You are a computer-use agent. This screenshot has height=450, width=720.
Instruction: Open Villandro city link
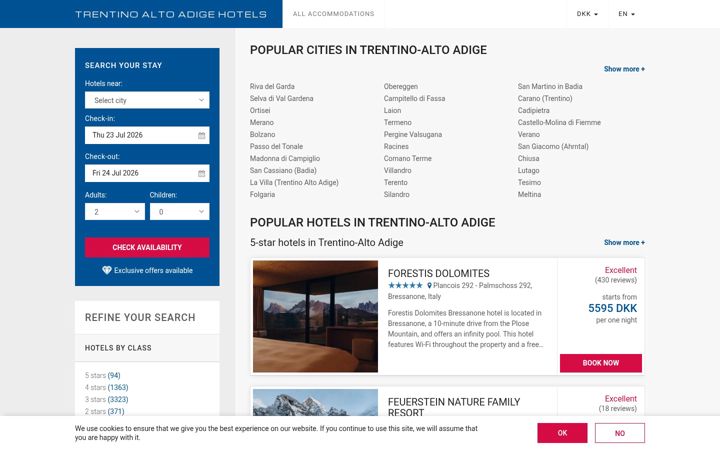[398, 170]
